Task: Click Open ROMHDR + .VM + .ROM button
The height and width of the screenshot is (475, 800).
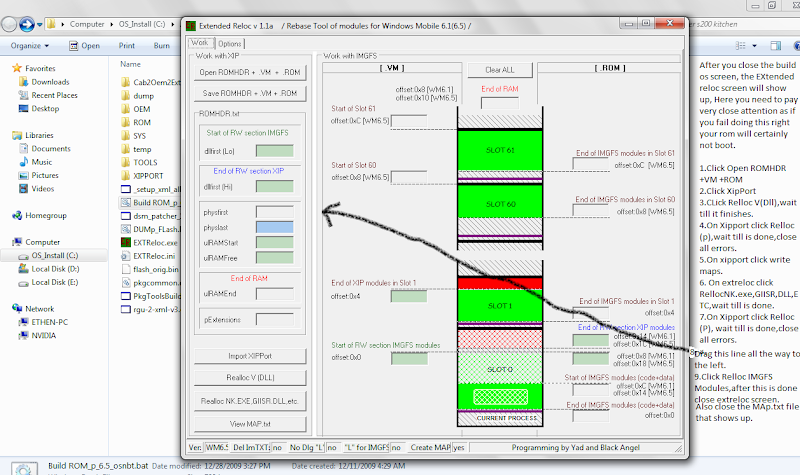Action: coord(249,72)
